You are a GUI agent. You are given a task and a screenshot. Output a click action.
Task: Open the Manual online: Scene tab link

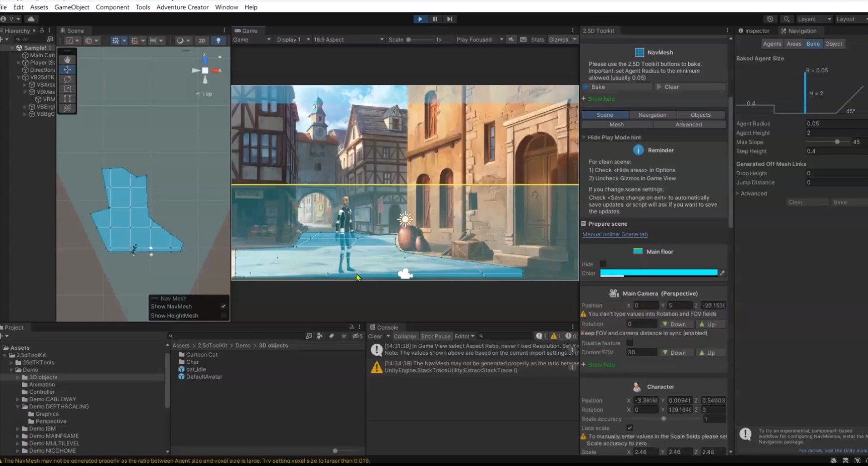pos(615,234)
